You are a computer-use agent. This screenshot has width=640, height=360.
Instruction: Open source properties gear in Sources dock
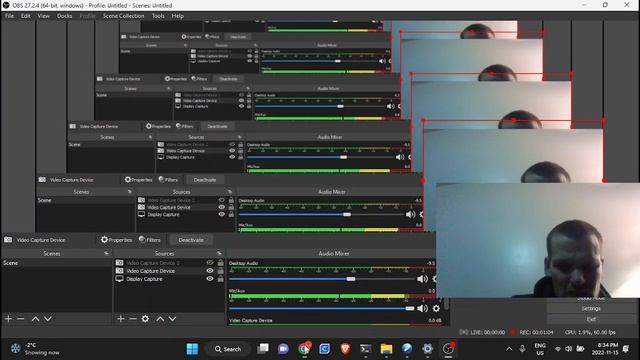click(145, 319)
